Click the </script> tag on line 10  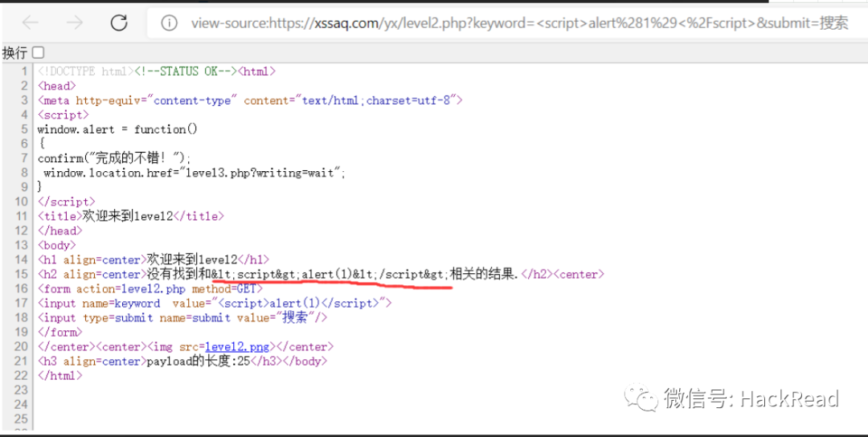pyautogui.click(x=67, y=202)
